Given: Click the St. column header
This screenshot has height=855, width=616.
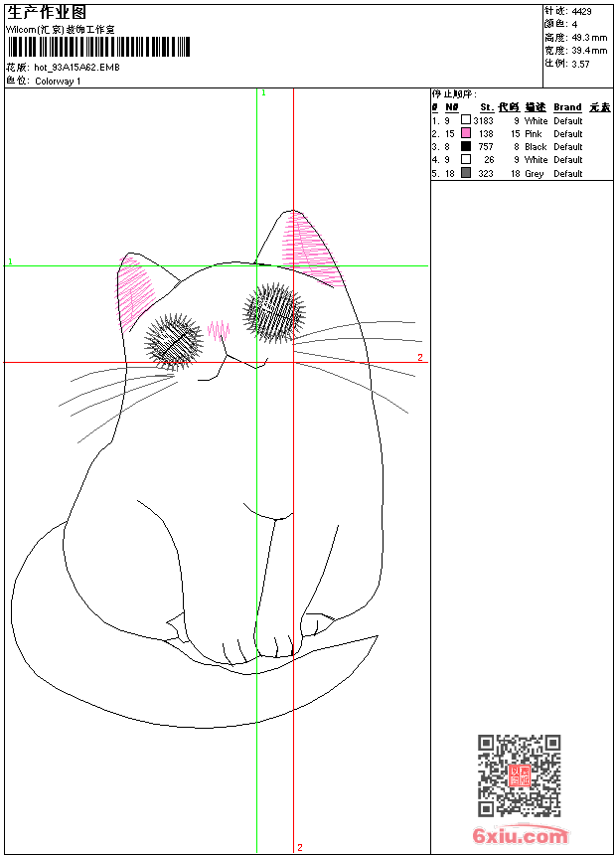Looking at the screenshot, I should (x=487, y=107).
